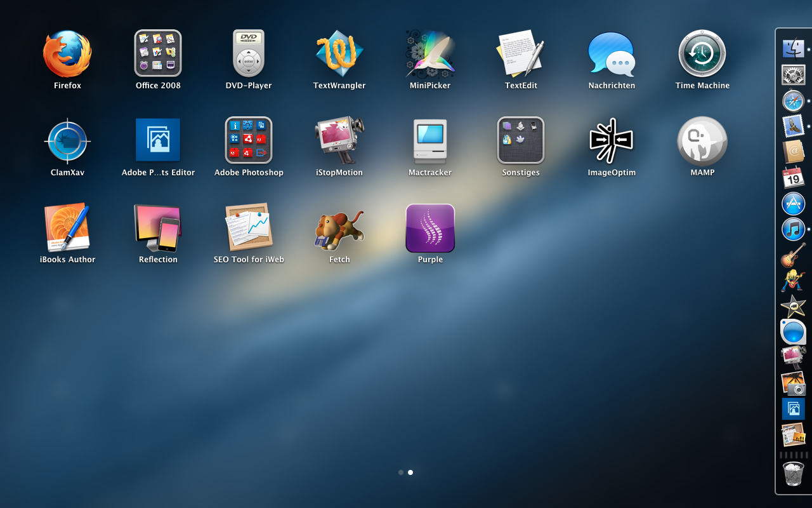The width and height of the screenshot is (812, 508).
Task: Open iBooks Author
Action: tap(67, 227)
